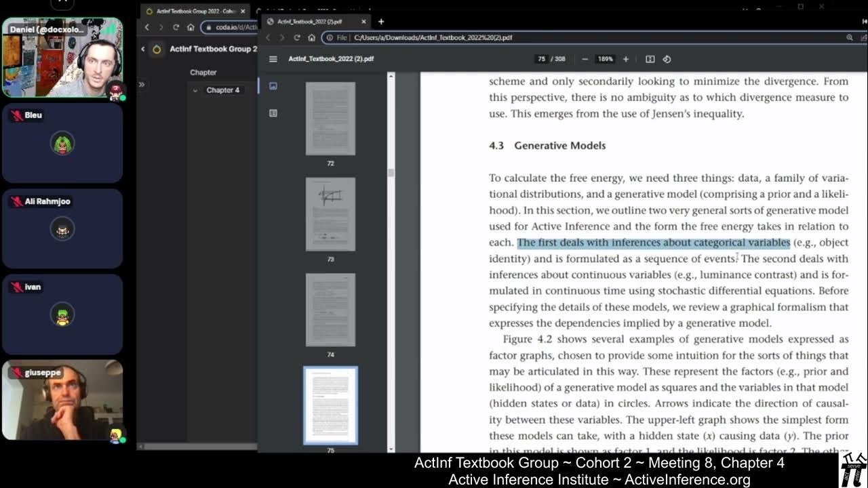Expand Coda side panel double-chevron
This screenshot has height=488, width=868.
142,84
